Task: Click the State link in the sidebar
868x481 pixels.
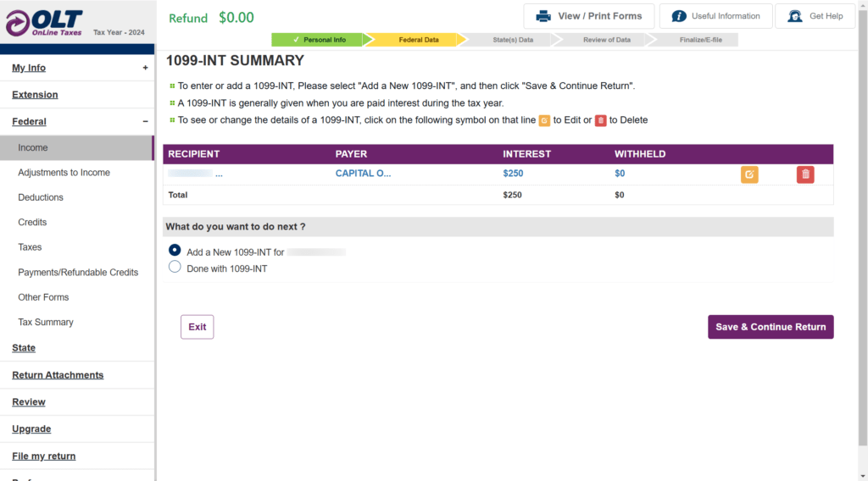Action: (x=24, y=348)
